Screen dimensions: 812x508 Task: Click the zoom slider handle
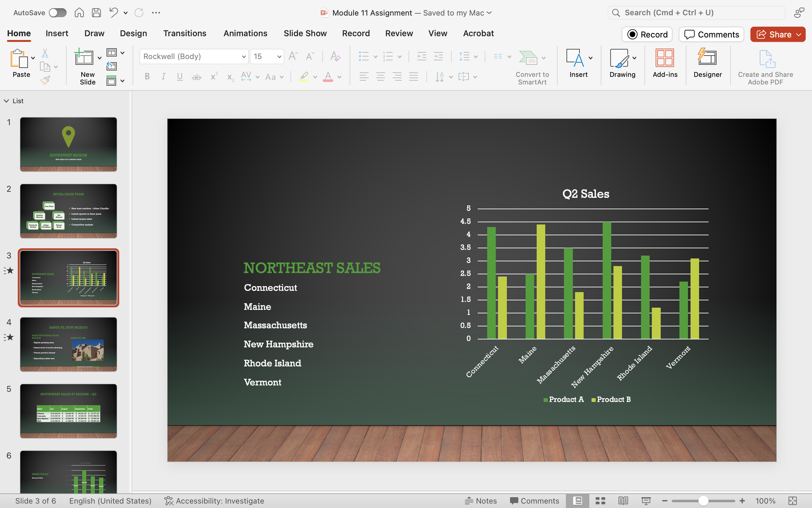coord(703,501)
